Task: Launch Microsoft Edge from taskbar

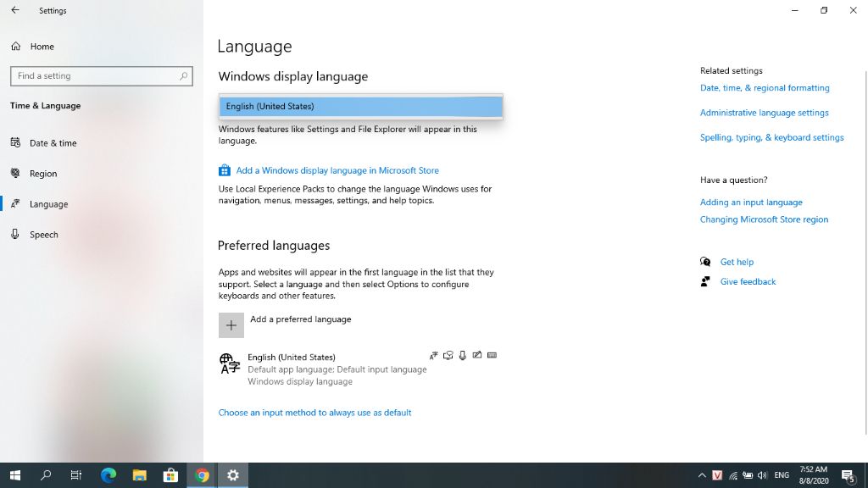Action: pos(108,475)
